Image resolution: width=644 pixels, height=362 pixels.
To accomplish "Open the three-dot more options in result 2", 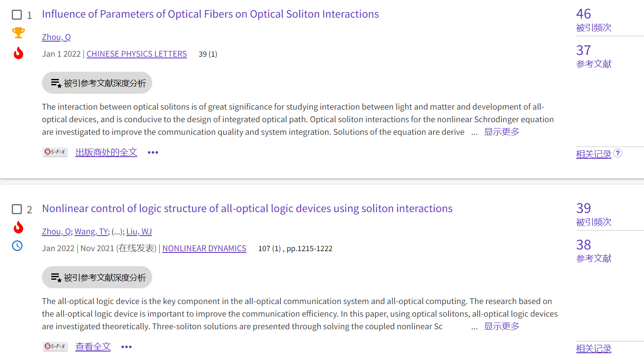I will pos(127,347).
